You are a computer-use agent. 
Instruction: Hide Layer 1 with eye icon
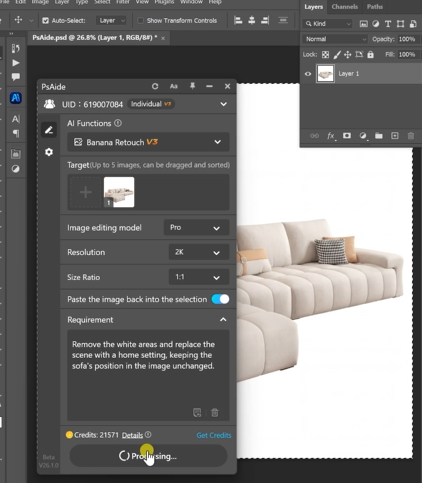pyautogui.click(x=308, y=74)
